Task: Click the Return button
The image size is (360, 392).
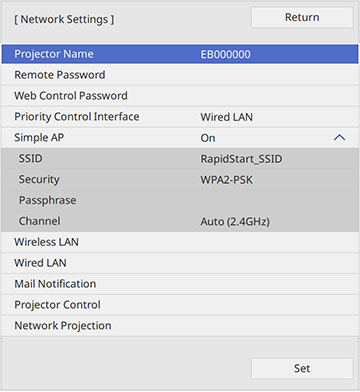Action: (x=302, y=17)
